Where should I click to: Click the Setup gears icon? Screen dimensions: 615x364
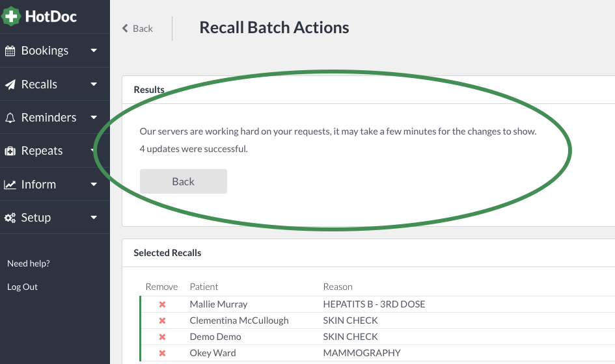(10, 218)
